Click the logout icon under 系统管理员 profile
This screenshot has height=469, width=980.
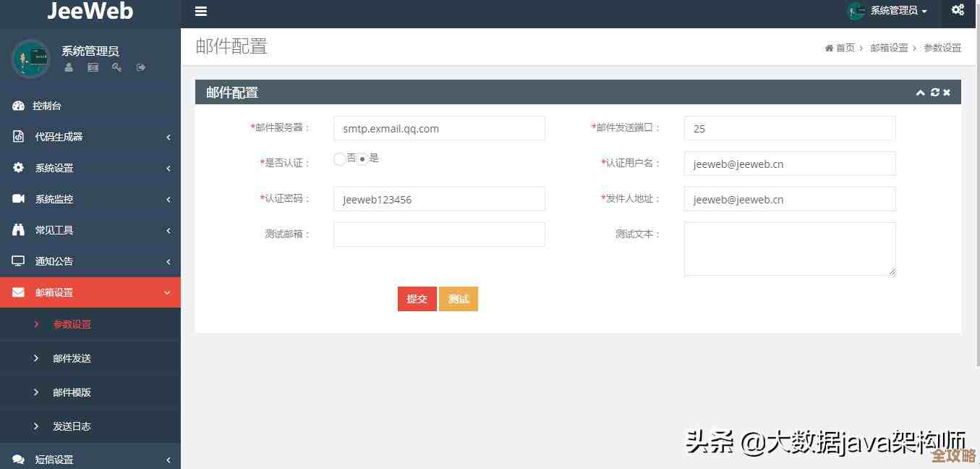(x=141, y=67)
